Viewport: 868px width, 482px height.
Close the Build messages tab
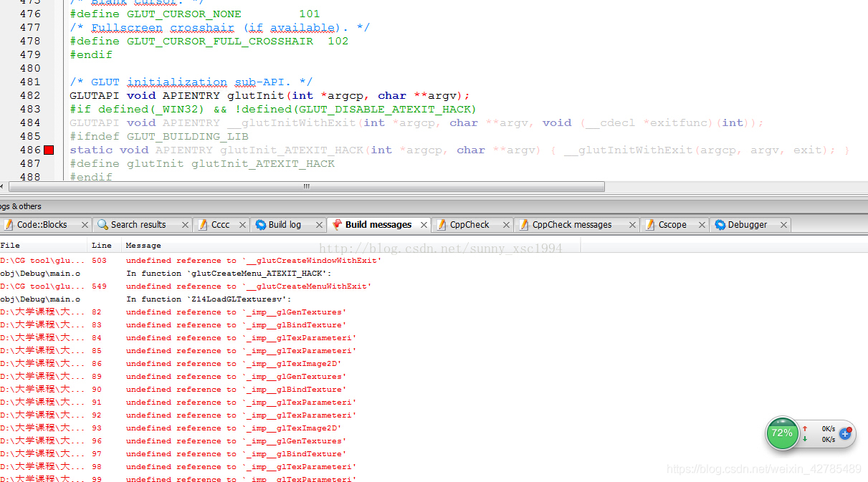[424, 225]
